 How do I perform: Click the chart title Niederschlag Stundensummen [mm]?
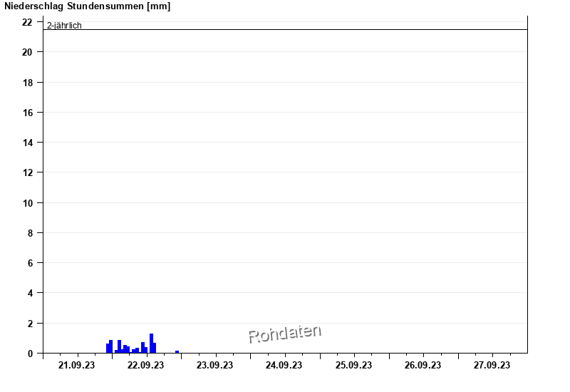(x=87, y=6)
